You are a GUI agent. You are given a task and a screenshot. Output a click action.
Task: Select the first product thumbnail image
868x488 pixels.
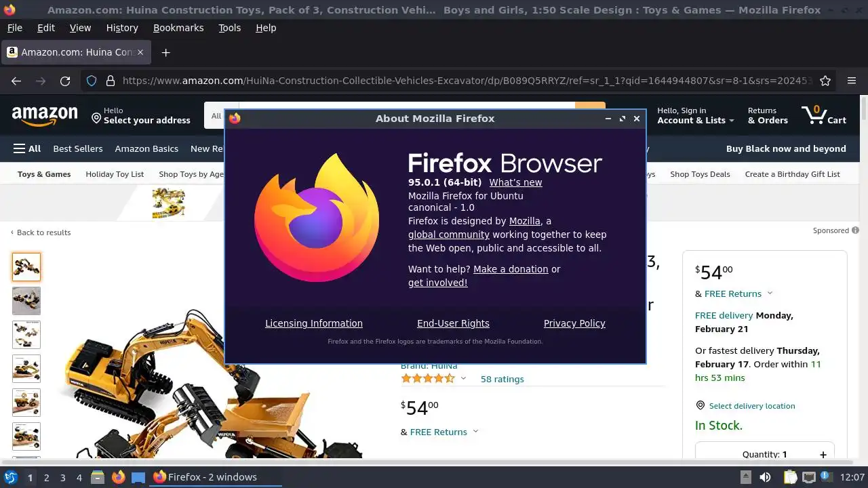26,267
